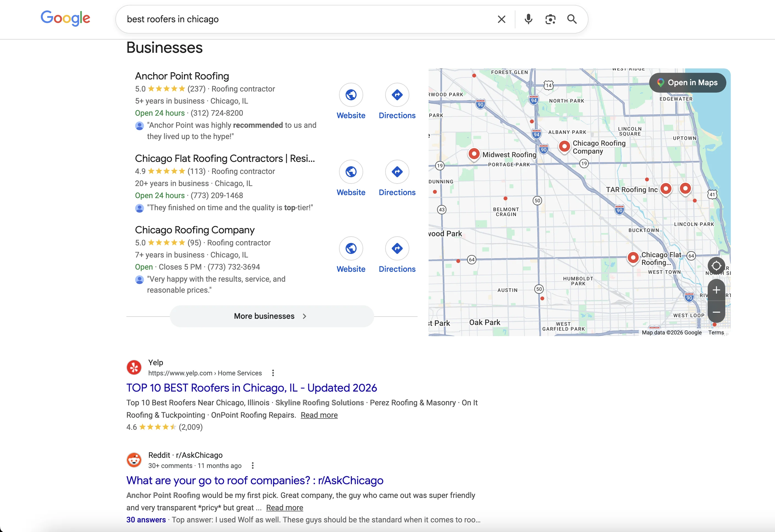Open Chicago Roofing Company listing title
This screenshot has height=532, width=775.
(195, 230)
